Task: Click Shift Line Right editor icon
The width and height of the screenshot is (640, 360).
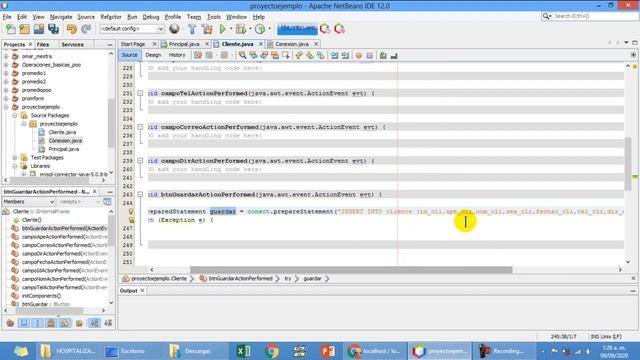Action: 345,55
